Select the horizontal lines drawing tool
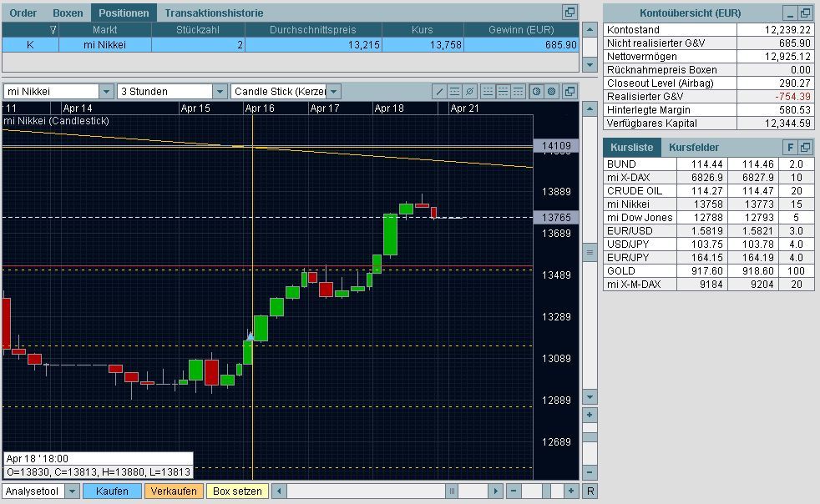The height and width of the screenshot is (504, 820). point(454,92)
